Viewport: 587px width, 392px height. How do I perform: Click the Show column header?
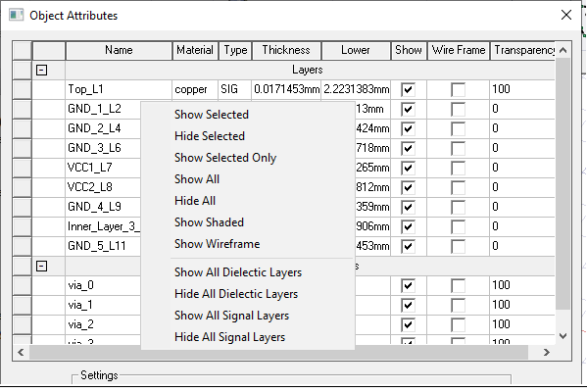(409, 50)
